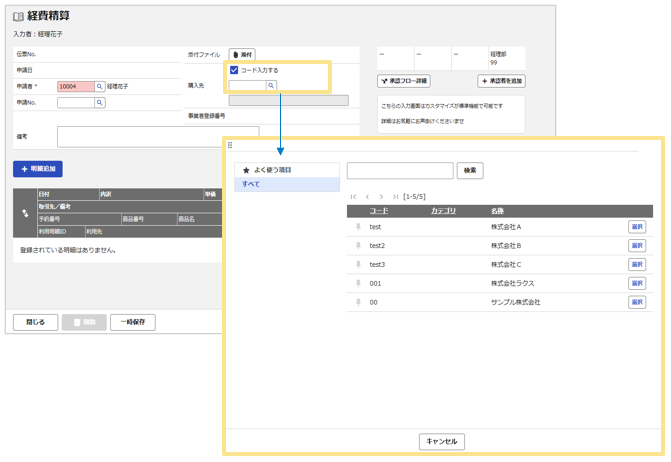Sort by コード column header

click(x=379, y=211)
